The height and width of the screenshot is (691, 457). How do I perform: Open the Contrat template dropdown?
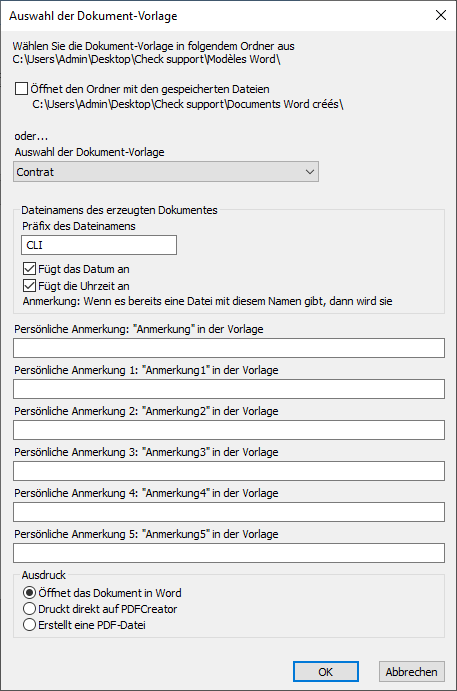166,172
